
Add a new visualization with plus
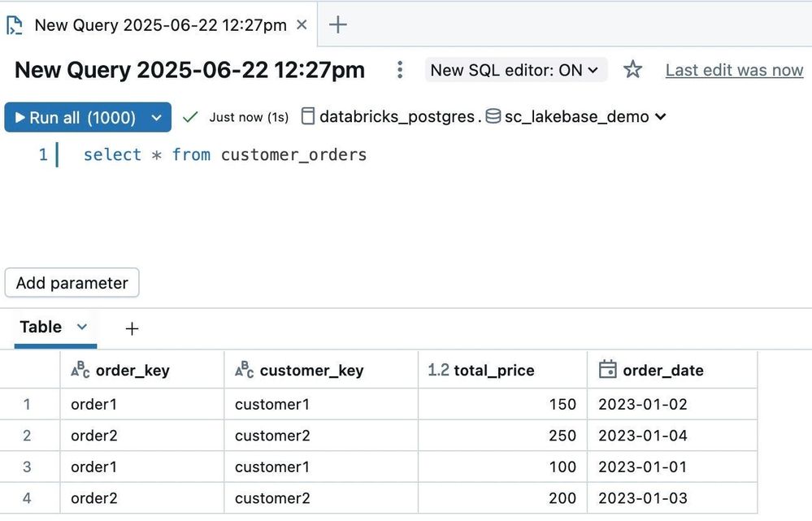132,328
